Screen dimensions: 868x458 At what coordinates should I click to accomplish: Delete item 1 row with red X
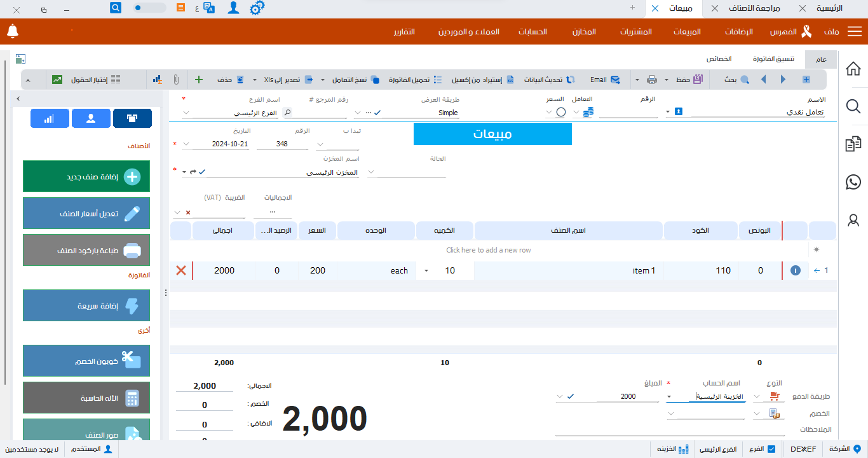(x=181, y=270)
